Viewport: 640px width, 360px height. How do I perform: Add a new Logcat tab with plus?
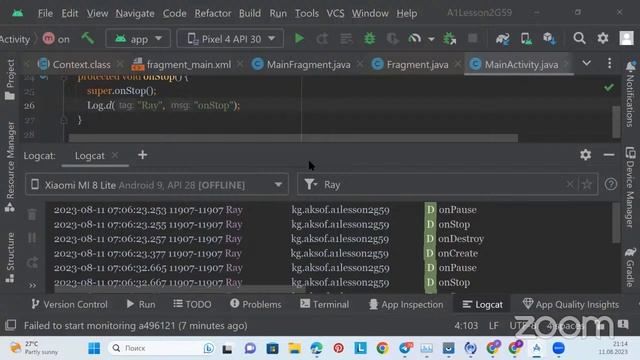click(x=142, y=155)
